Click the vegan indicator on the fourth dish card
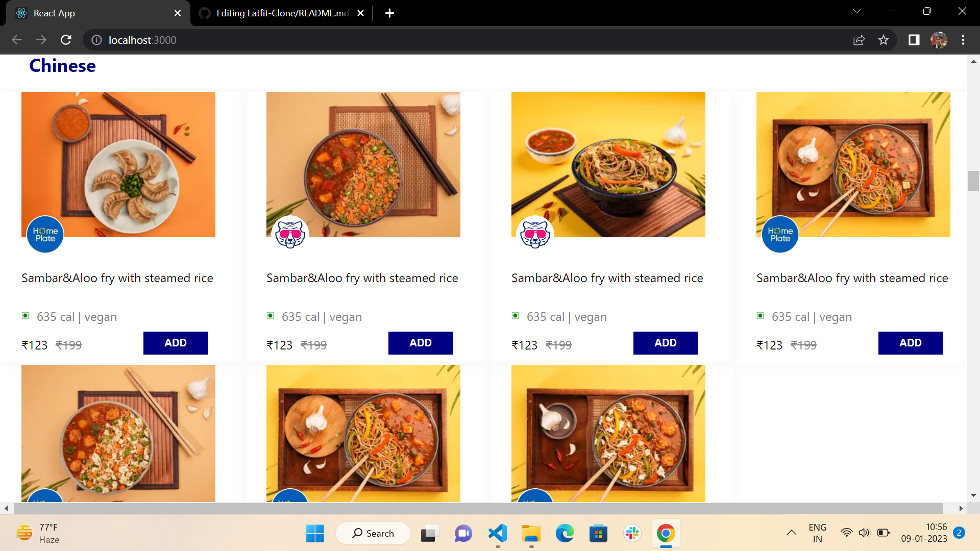Screen dimensions: 980x551 pyautogui.click(x=760, y=316)
